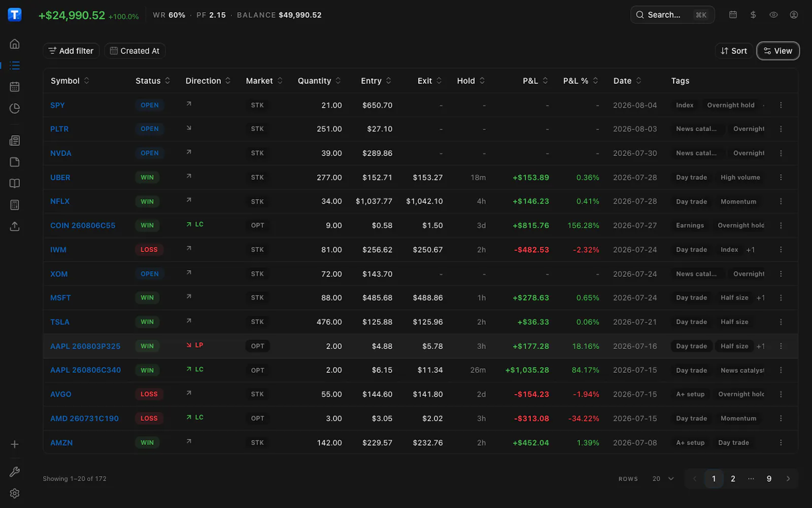Open the View options button
Screen dimensions: 812x508
pyautogui.click(x=778, y=51)
